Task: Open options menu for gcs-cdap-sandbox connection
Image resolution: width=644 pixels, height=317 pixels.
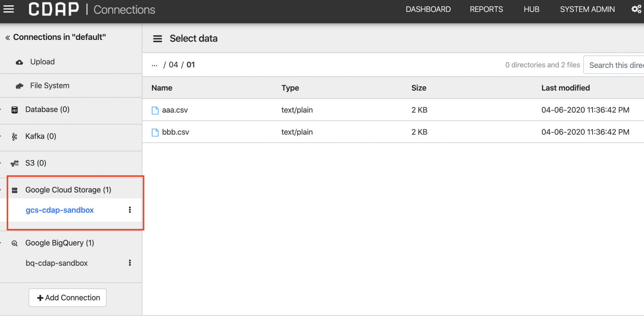Action: tap(130, 210)
